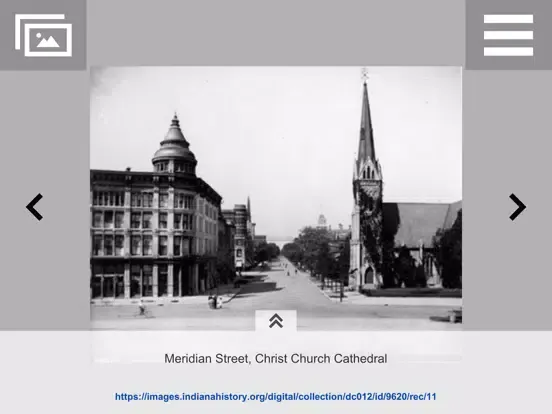The image size is (552, 414).
Task: Open the hamburger menu
Action: (508, 35)
